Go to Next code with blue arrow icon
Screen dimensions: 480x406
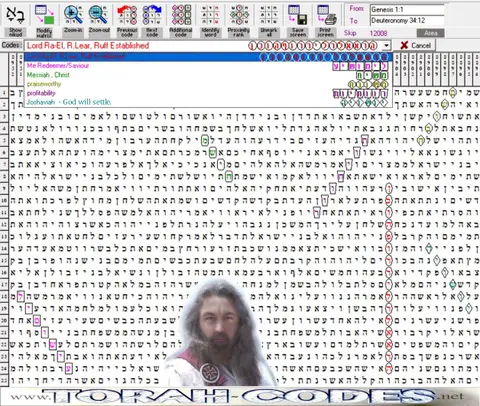(x=152, y=15)
